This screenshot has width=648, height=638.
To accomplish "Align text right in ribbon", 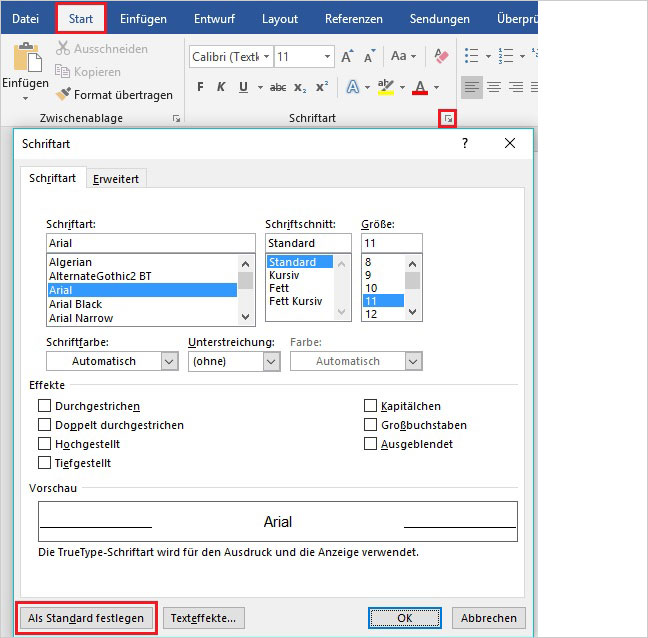I will [x=516, y=87].
